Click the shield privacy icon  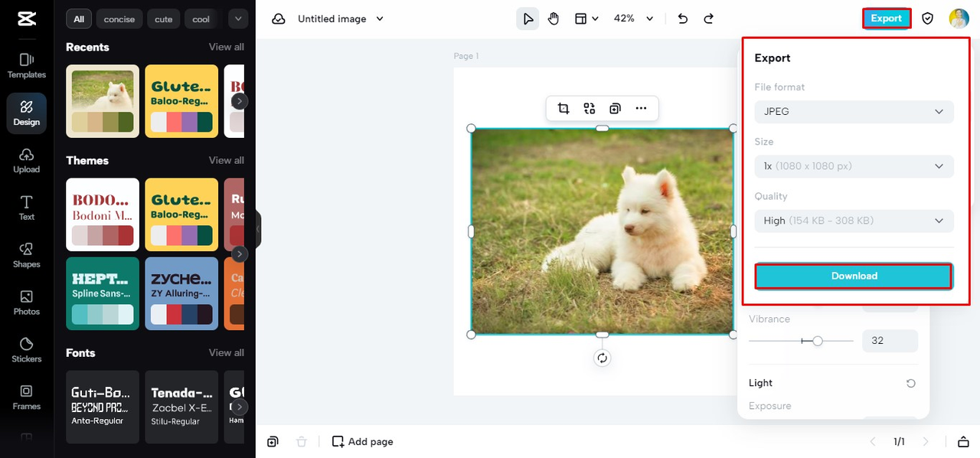[x=928, y=18]
